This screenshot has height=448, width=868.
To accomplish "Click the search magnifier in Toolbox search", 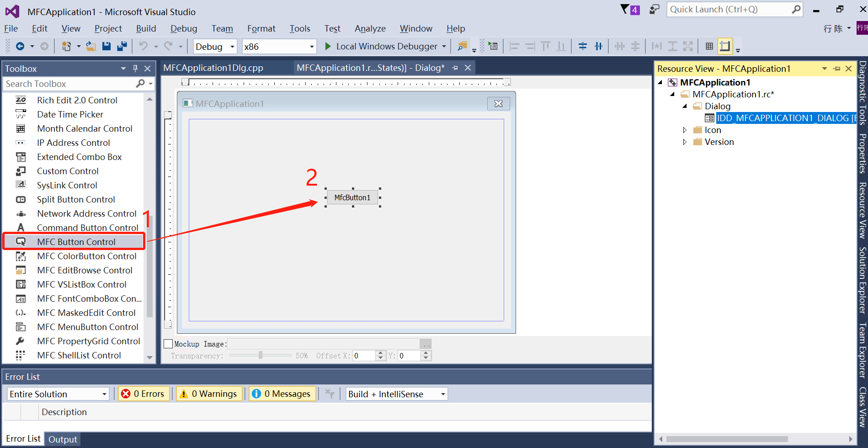I will [x=140, y=83].
